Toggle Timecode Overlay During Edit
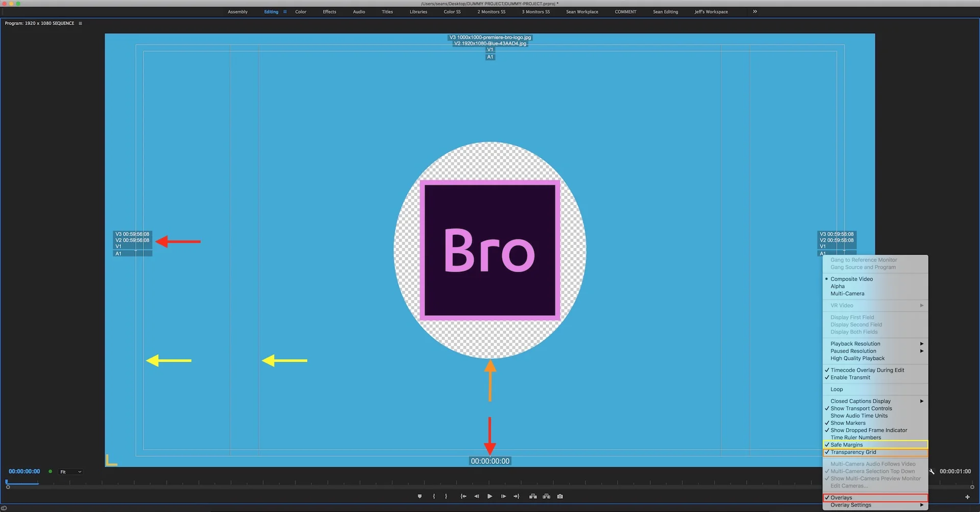 pos(875,370)
